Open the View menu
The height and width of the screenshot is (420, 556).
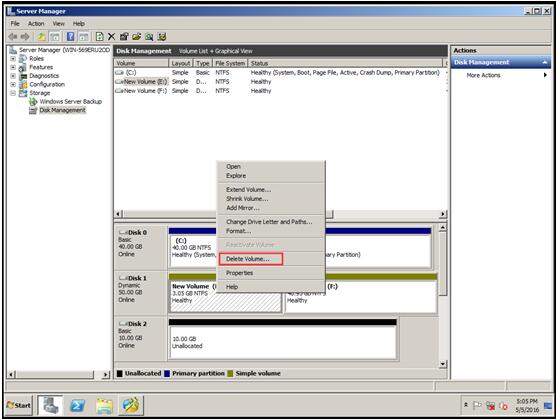pyautogui.click(x=59, y=23)
